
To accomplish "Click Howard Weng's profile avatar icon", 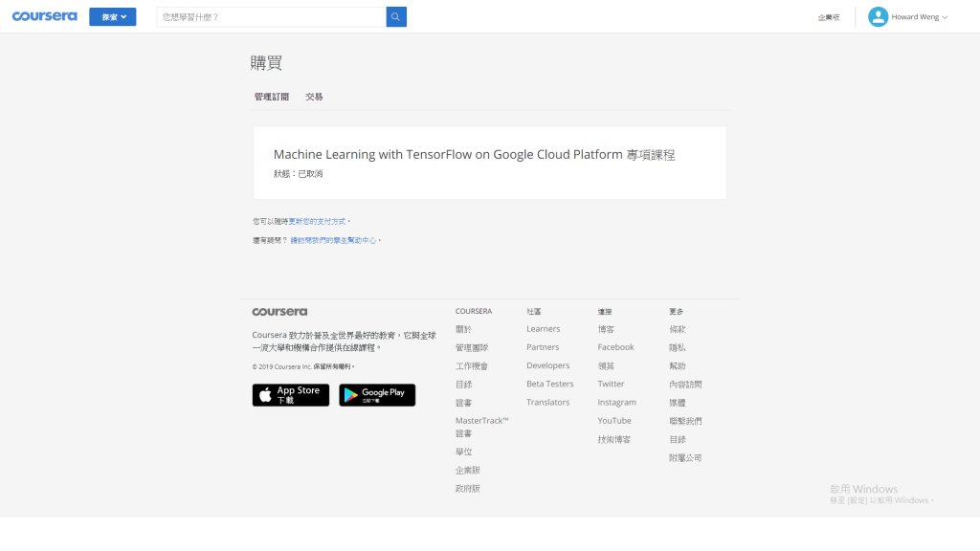I will [879, 17].
